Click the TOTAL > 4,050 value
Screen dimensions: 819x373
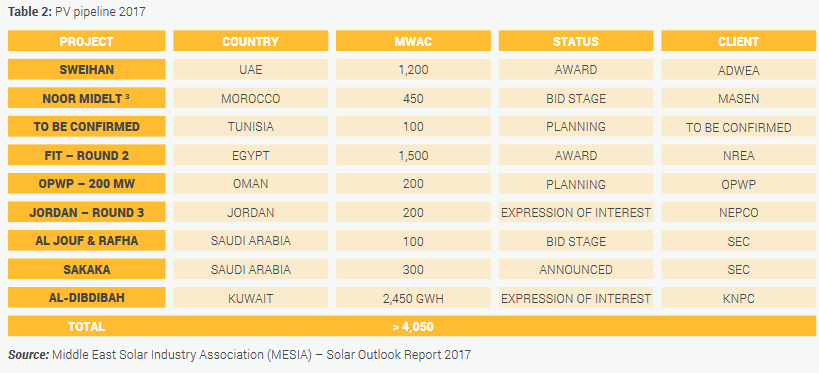tap(413, 327)
